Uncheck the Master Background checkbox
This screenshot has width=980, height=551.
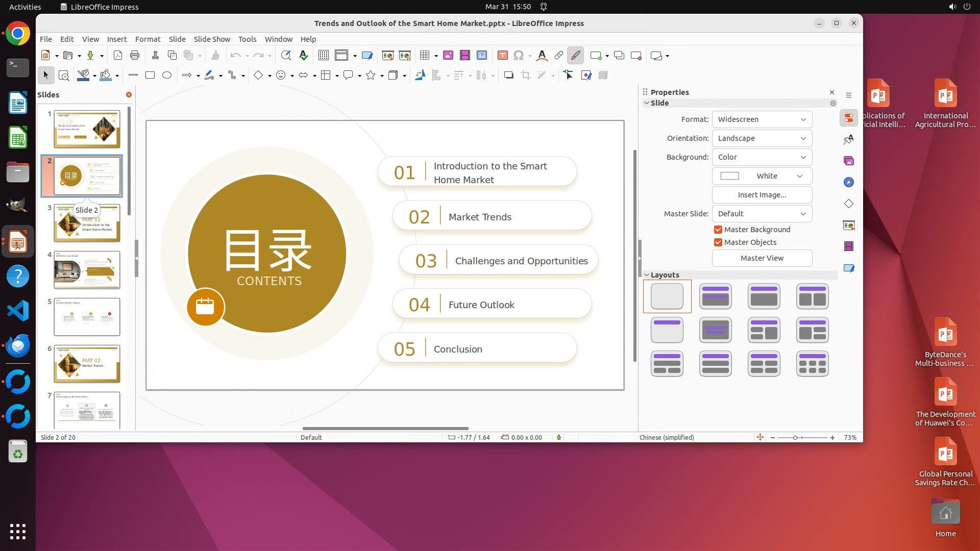click(718, 230)
